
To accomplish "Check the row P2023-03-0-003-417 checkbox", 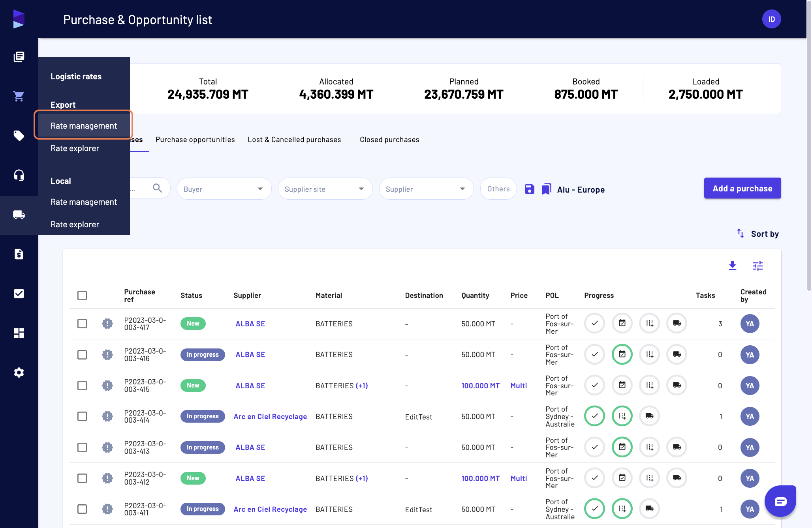I will (82, 324).
